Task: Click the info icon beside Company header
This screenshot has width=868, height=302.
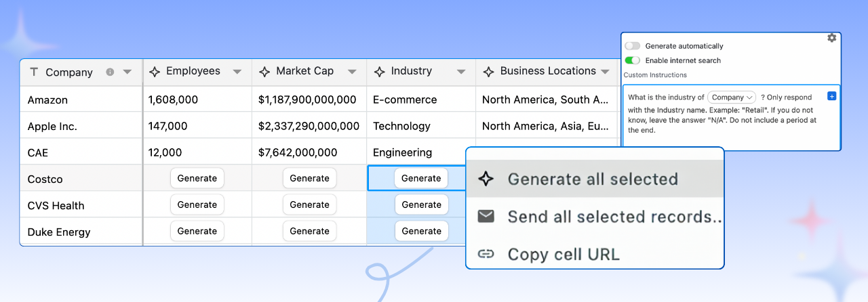Action: pos(110,72)
